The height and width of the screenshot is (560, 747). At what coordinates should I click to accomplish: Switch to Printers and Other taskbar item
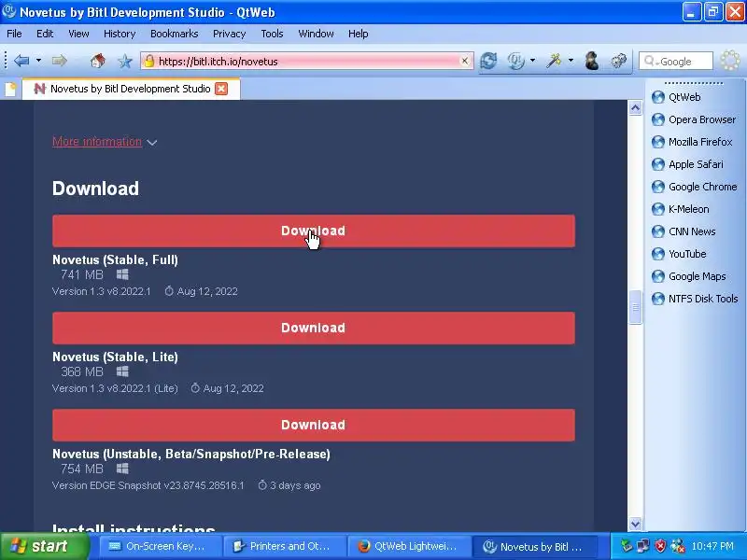pyautogui.click(x=284, y=547)
